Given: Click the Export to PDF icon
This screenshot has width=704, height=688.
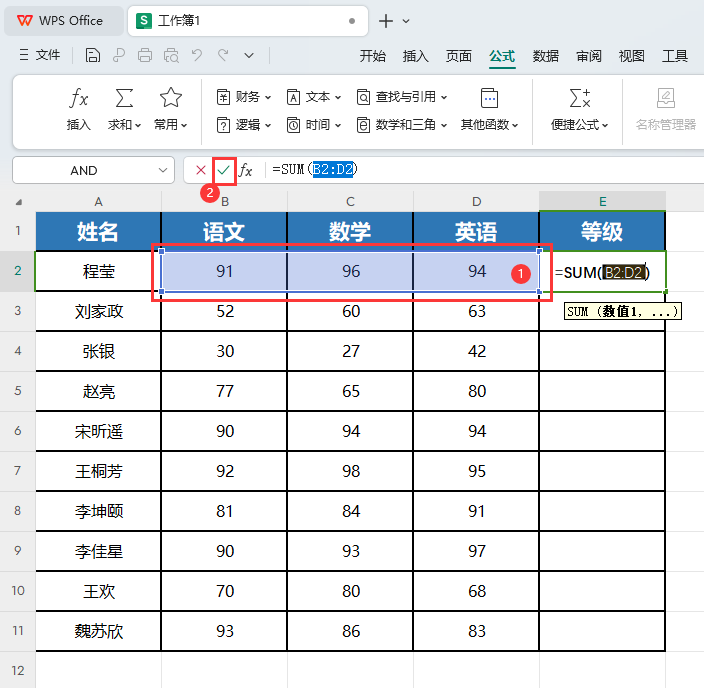Looking at the screenshot, I should coord(119,56).
